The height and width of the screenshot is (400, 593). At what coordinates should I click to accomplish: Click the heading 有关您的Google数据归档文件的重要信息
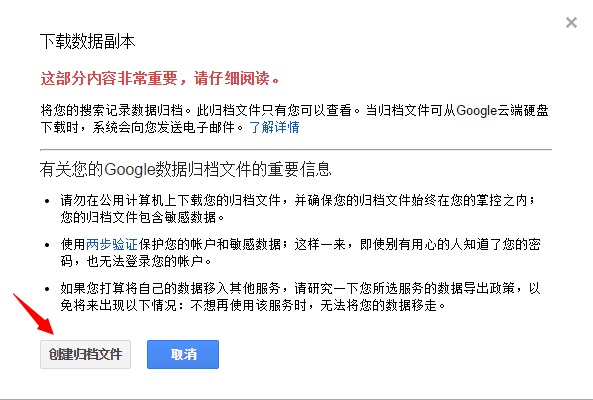click(185, 169)
